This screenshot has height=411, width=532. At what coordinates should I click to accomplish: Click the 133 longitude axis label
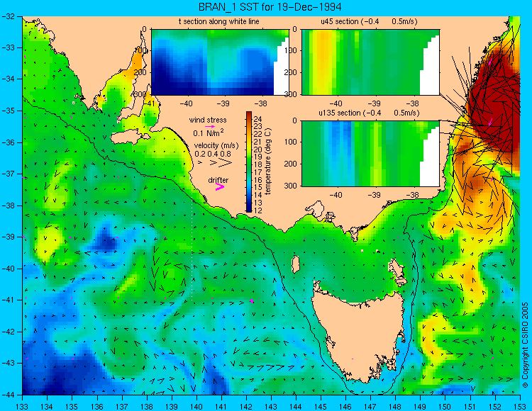22,407
